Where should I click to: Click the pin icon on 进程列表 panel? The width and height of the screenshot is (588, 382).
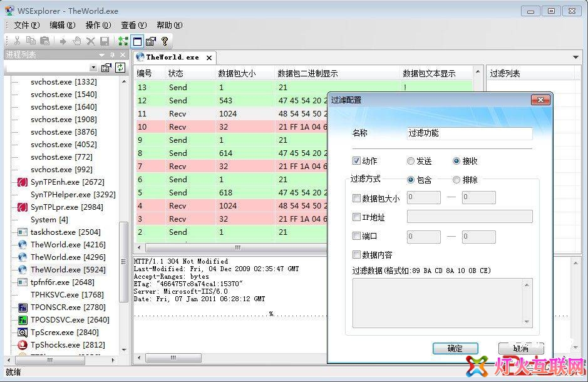[112, 54]
